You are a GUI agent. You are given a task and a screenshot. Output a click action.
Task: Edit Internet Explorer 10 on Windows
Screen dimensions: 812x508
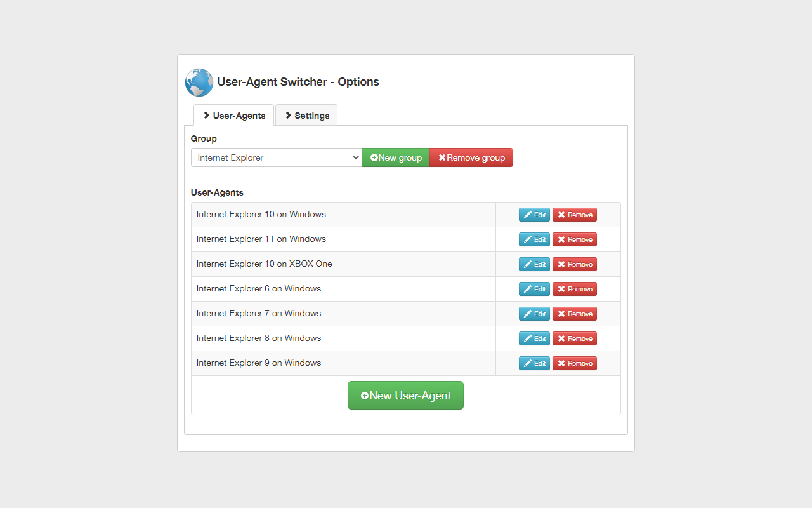pos(534,215)
